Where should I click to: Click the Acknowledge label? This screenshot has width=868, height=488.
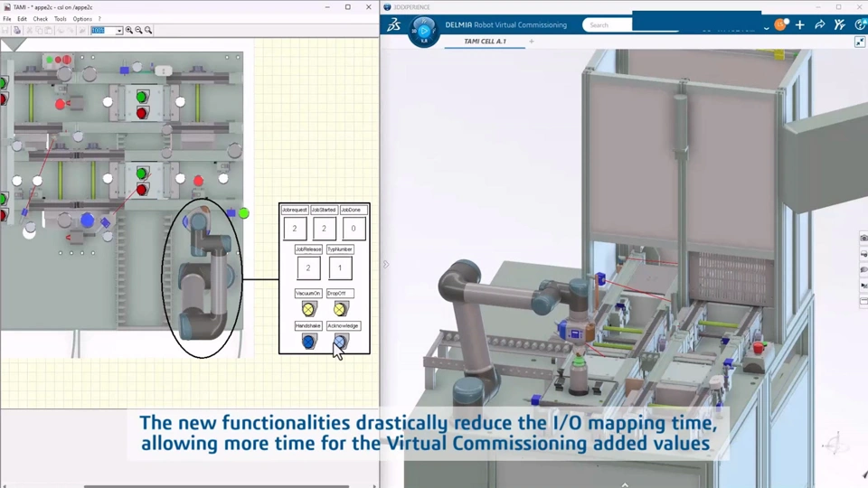coord(344,326)
